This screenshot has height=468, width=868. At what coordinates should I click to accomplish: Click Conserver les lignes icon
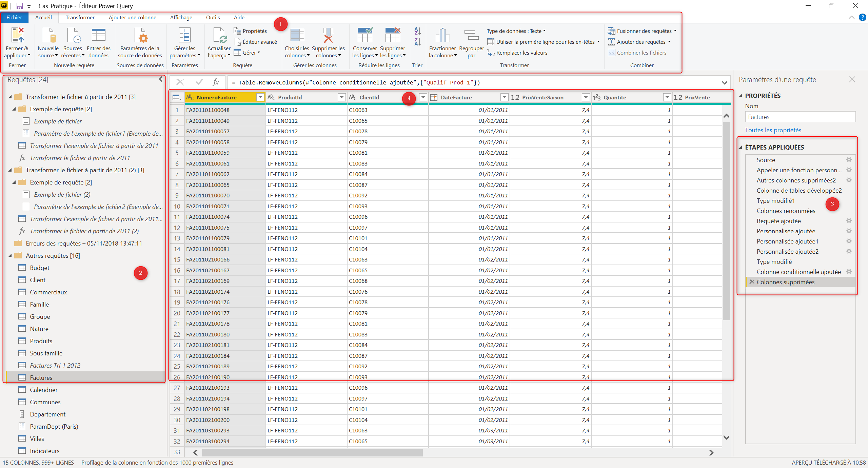[x=365, y=35]
